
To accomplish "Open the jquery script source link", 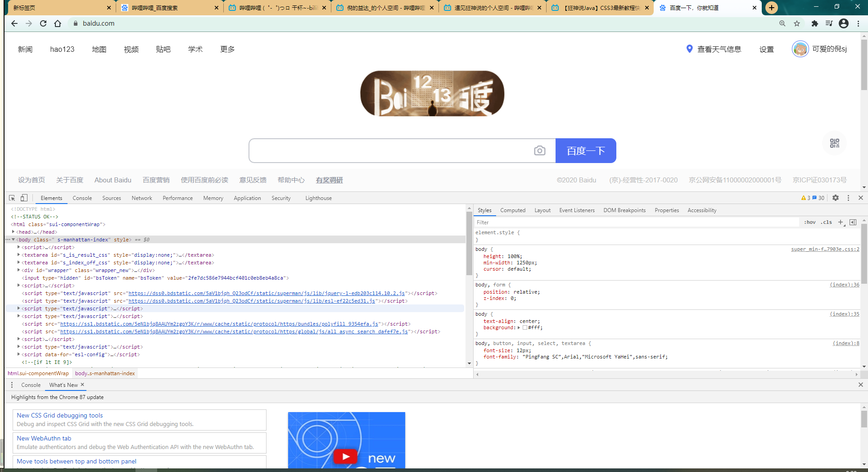I will (267, 293).
